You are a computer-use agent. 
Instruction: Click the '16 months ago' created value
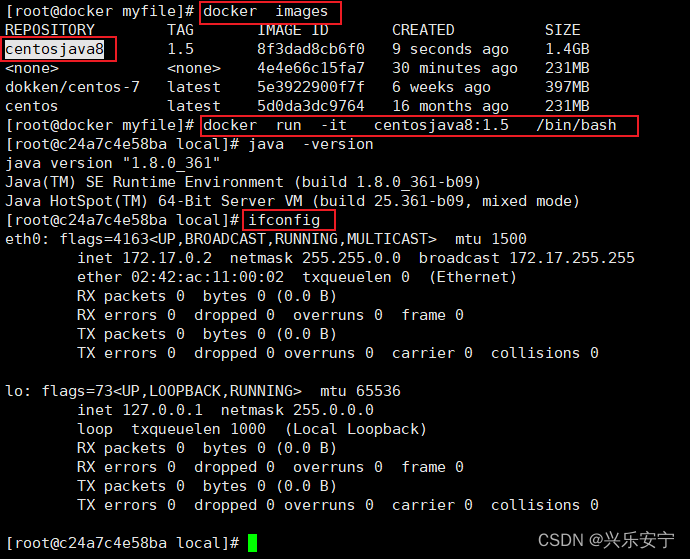point(450,106)
